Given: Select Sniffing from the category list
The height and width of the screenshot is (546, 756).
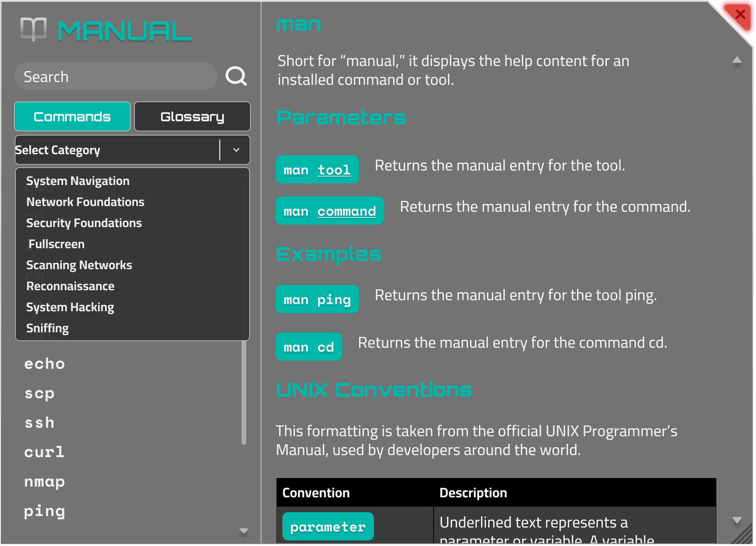Looking at the screenshot, I should (48, 328).
